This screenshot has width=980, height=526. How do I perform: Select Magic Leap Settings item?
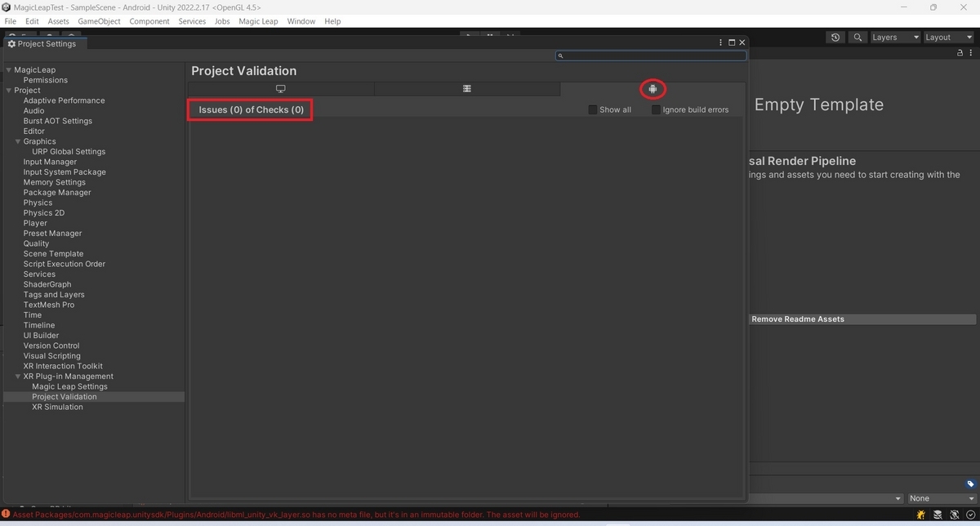click(69, 386)
